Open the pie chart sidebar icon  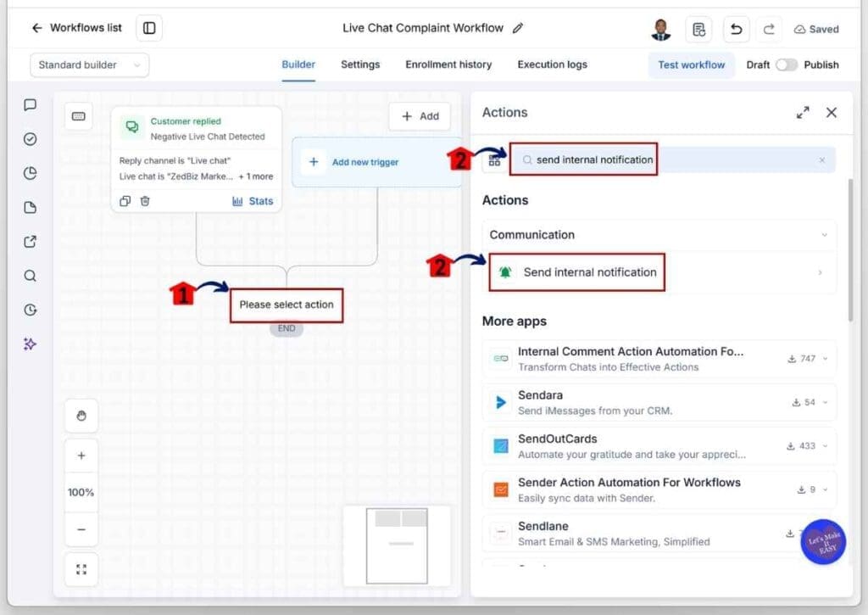31,173
